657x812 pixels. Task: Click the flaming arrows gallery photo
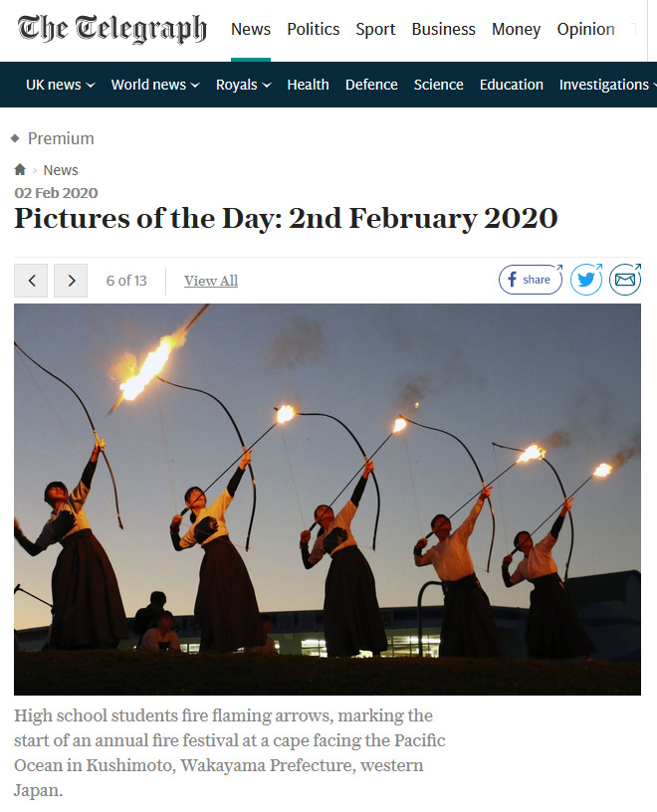(x=328, y=500)
